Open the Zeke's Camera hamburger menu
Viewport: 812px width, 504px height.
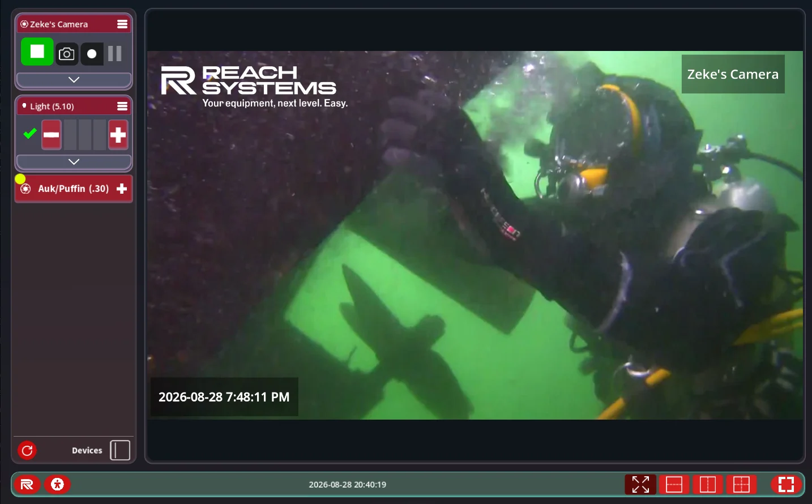(x=122, y=24)
